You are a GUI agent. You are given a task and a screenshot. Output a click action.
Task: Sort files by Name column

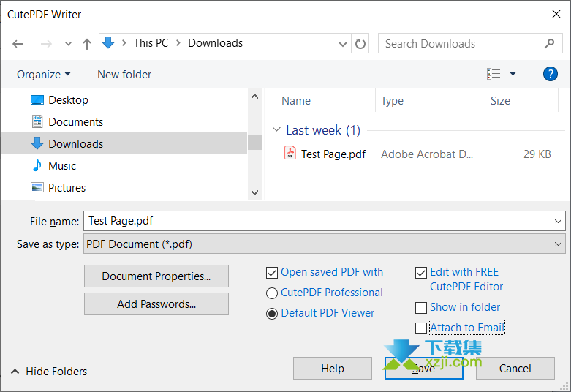pyautogui.click(x=295, y=100)
